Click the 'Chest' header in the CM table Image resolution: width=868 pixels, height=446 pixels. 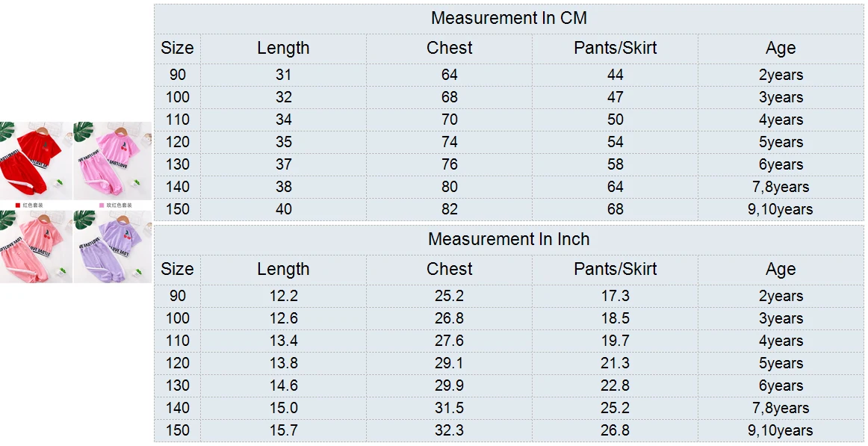pos(449,48)
